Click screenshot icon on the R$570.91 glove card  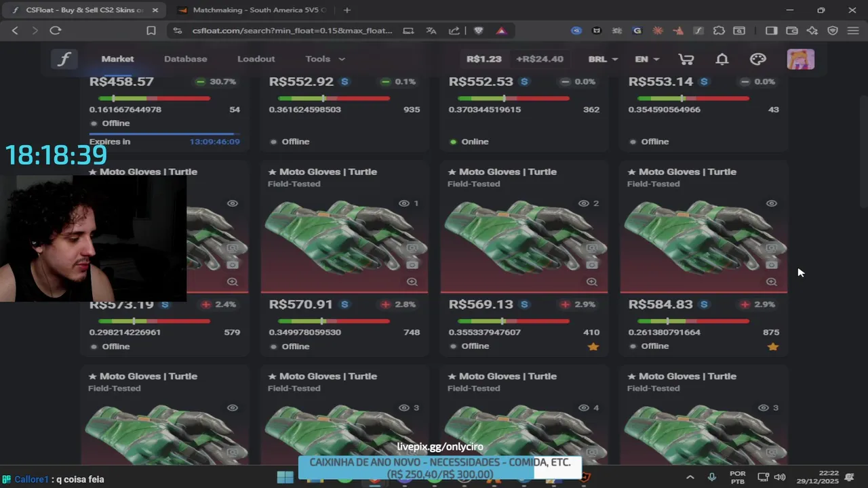point(412,248)
